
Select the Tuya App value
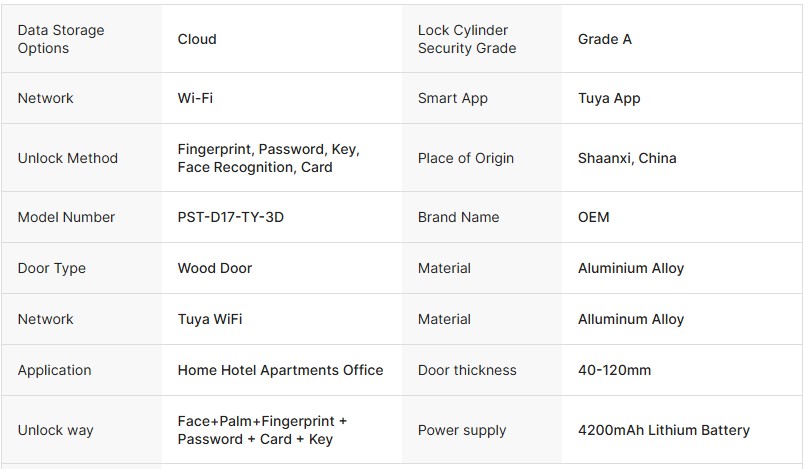coord(609,98)
